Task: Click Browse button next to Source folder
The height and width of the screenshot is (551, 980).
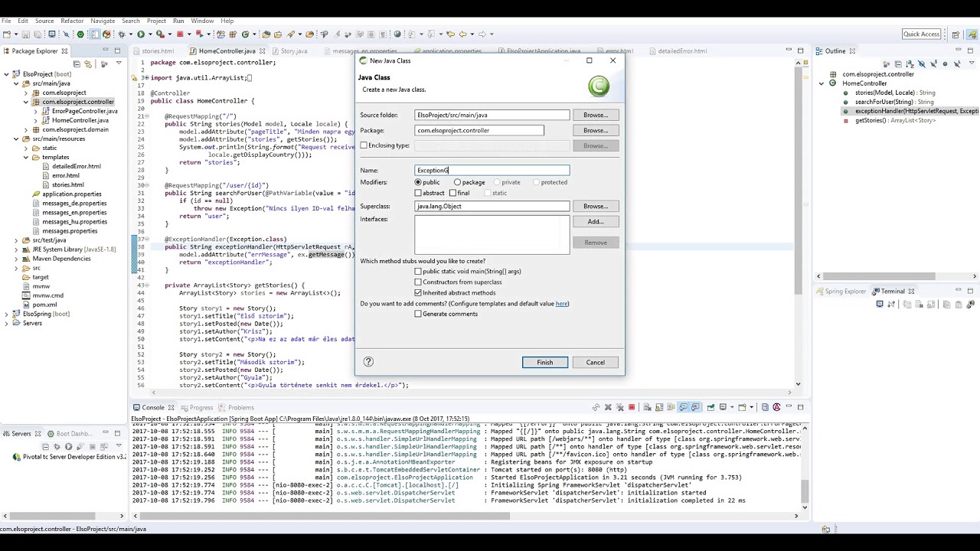Action: point(596,115)
